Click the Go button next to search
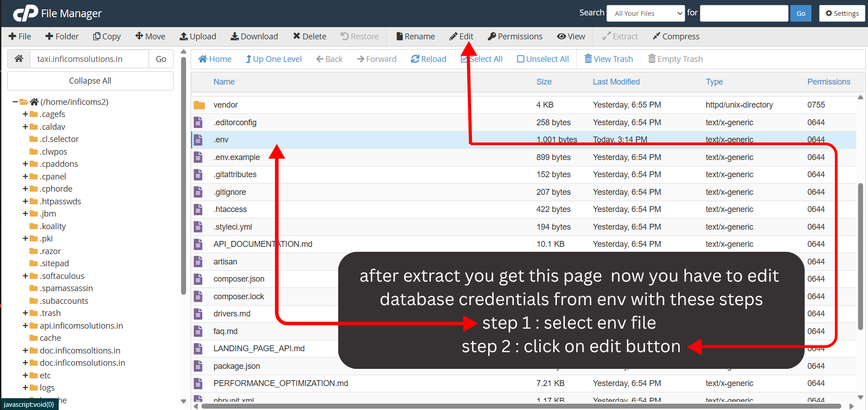The image size is (868, 410). click(x=800, y=13)
